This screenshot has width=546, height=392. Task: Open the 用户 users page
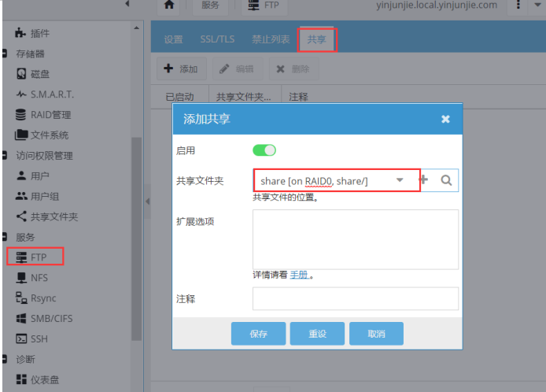(x=33, y=176)
